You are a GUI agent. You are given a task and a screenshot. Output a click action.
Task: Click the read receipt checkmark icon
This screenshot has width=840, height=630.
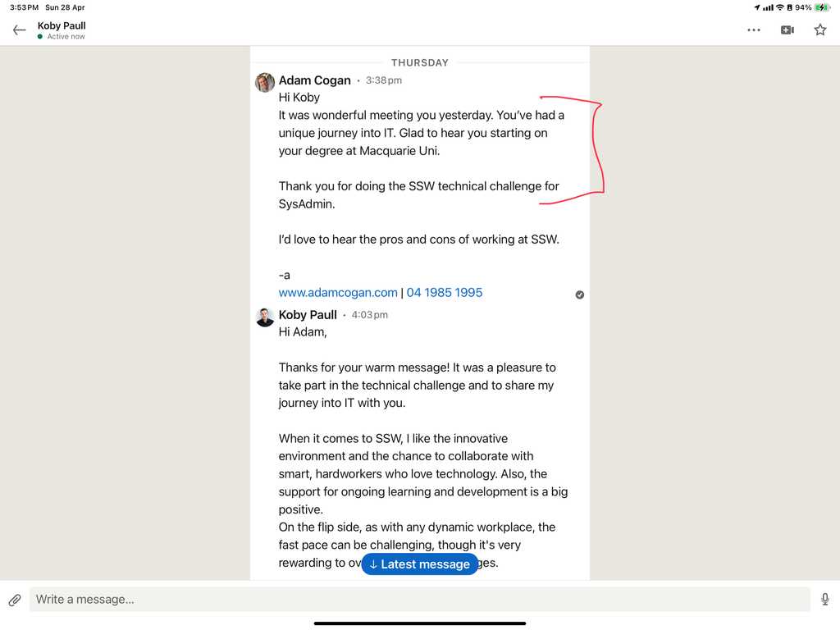coord(580,294)
